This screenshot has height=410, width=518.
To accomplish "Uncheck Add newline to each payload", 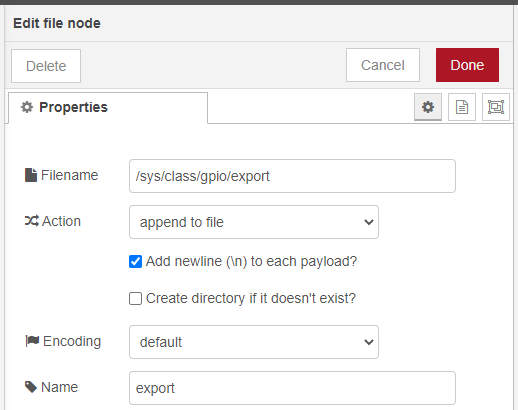I will 135,262.
